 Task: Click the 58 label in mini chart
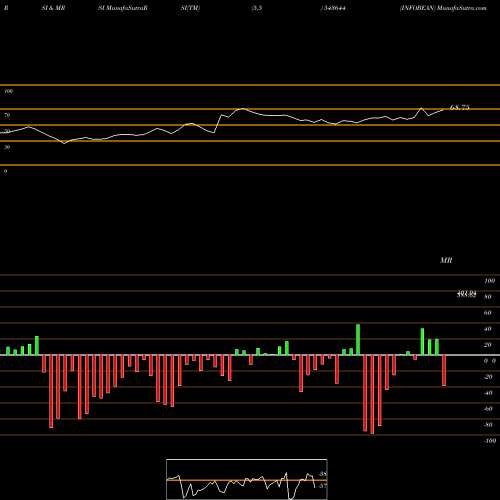(x=322, y=474)
